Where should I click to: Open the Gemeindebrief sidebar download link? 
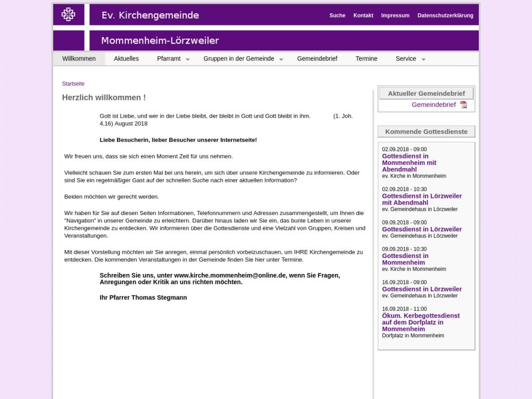coord(434,105)
